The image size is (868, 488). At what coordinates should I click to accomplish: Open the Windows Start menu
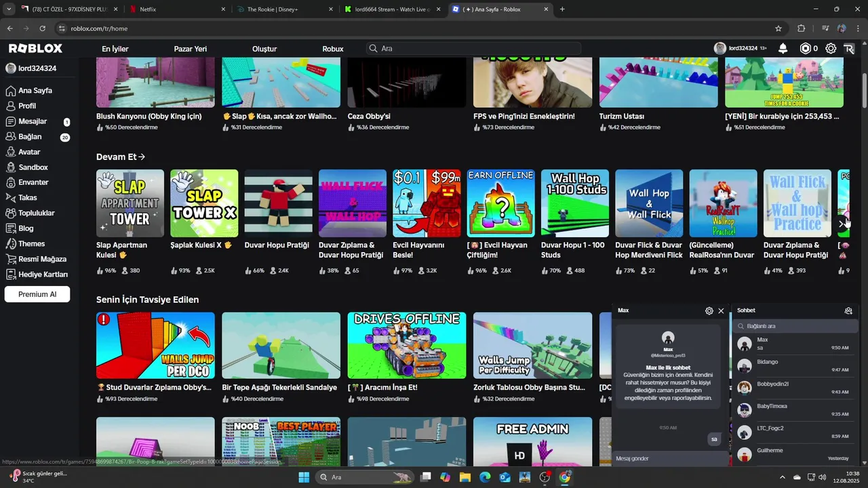coord(304,477)
